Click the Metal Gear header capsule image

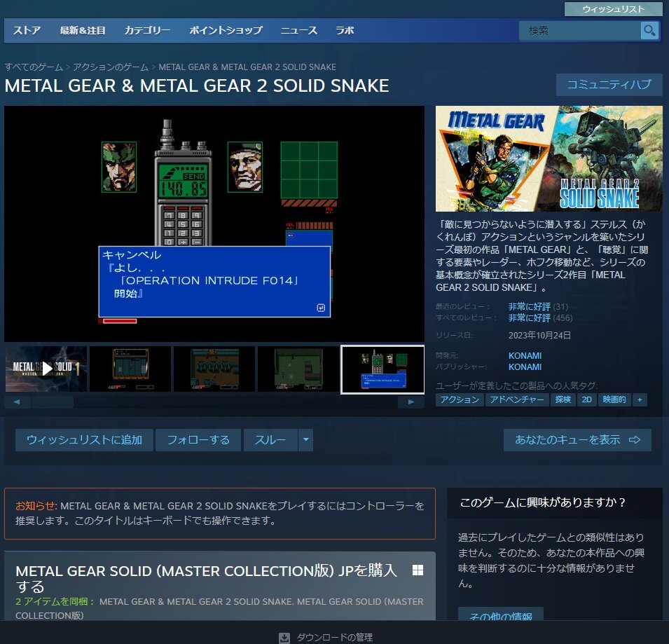click(x=549, y=159)
